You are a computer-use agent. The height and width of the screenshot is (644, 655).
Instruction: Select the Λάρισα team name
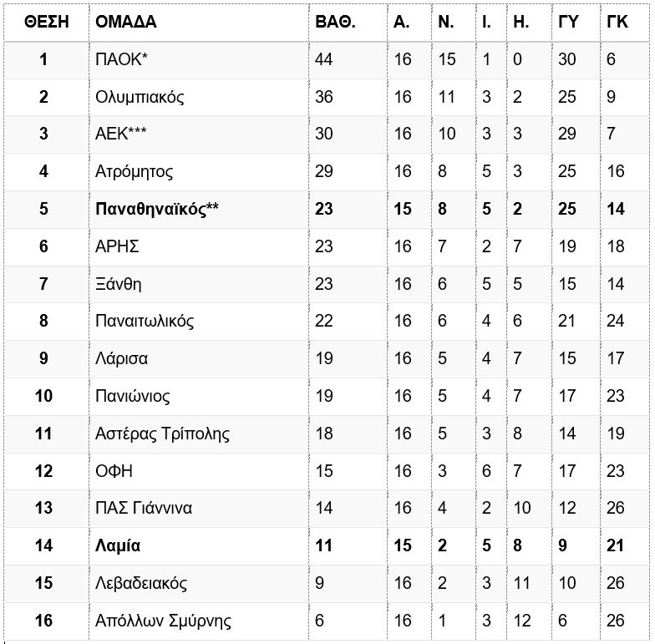122,359
